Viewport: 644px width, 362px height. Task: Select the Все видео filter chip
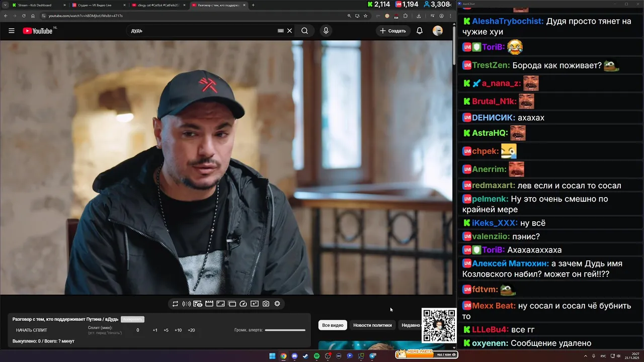pyautogui.click(x=333, y=325)
